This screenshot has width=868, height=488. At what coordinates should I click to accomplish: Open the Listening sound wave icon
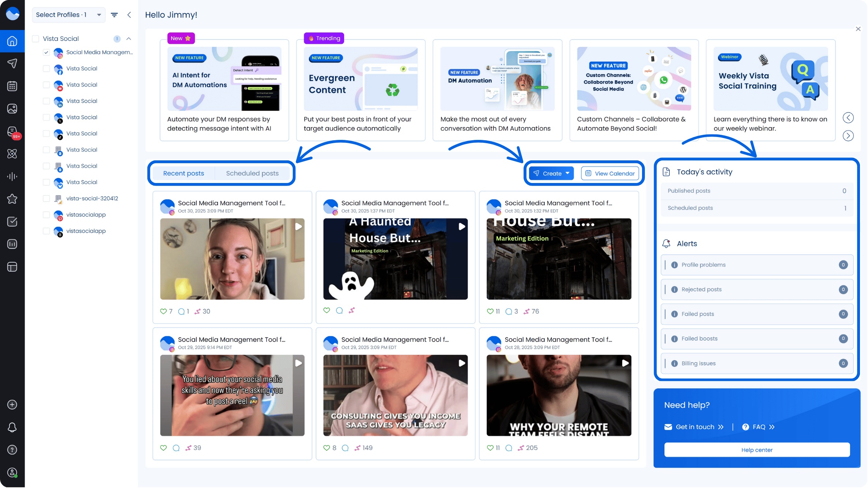pos(12,177)
